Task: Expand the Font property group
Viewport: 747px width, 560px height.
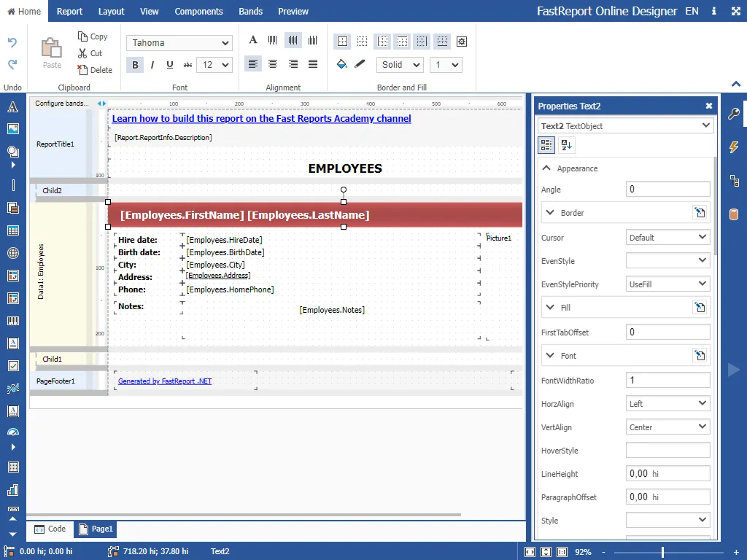Action: [x=550, y=355]
